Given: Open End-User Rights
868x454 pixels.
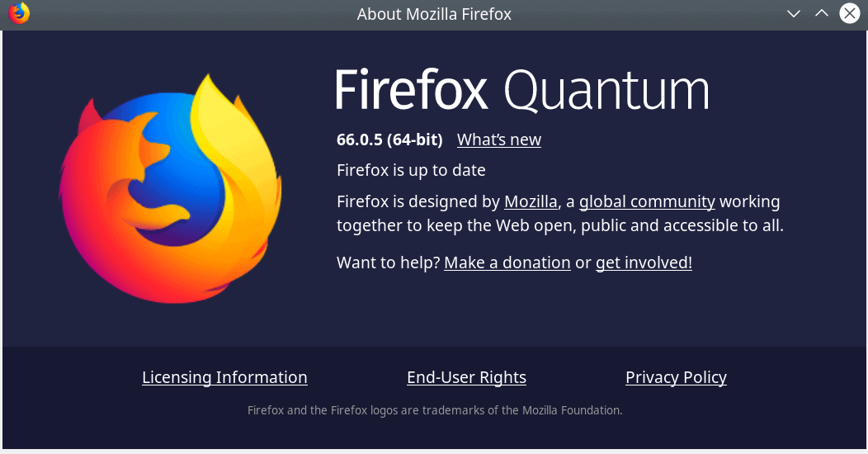Looking at the screenshot, I should pos(467,377).
